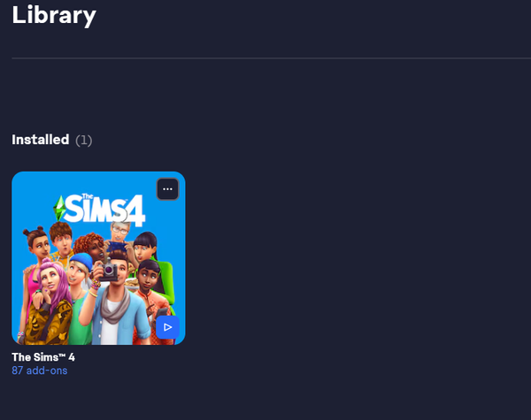Show more options for The Sims 4
The image size is (531, 420).
click(x=167, y=189)
